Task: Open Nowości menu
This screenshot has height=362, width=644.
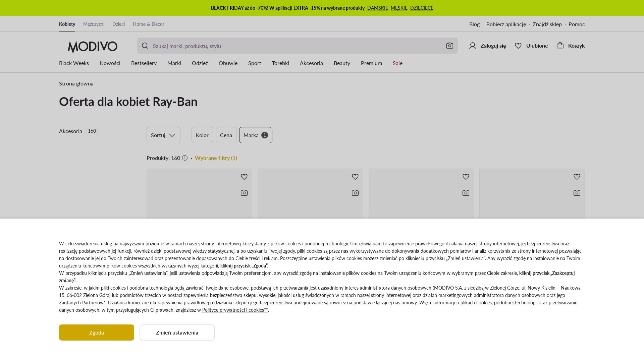Action: (110, 63)
